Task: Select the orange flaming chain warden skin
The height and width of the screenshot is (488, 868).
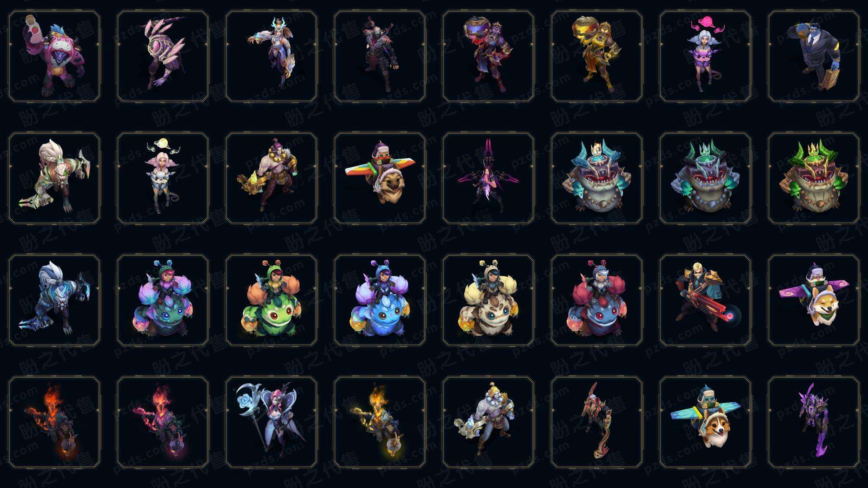Action: [54, 422]
